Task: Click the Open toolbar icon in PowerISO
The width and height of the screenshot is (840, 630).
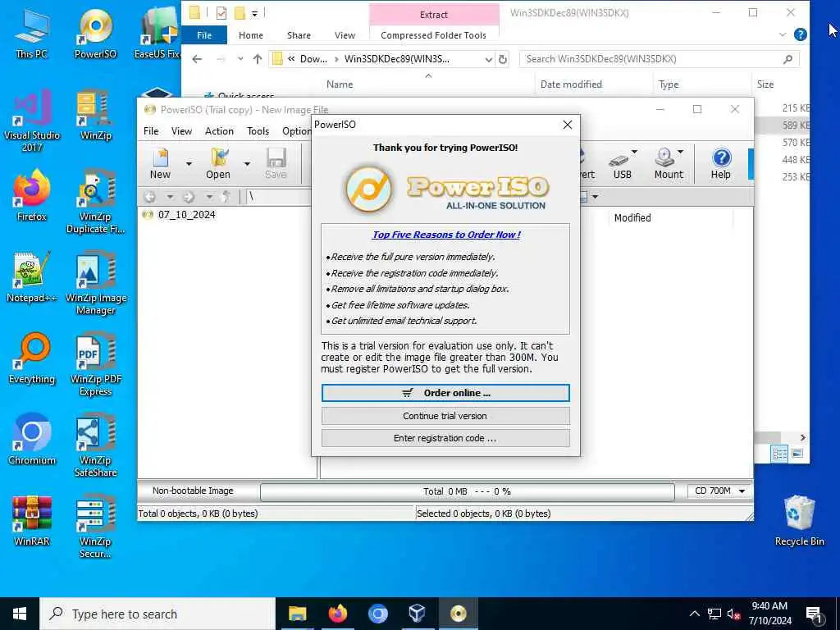Action: point(218,164)
